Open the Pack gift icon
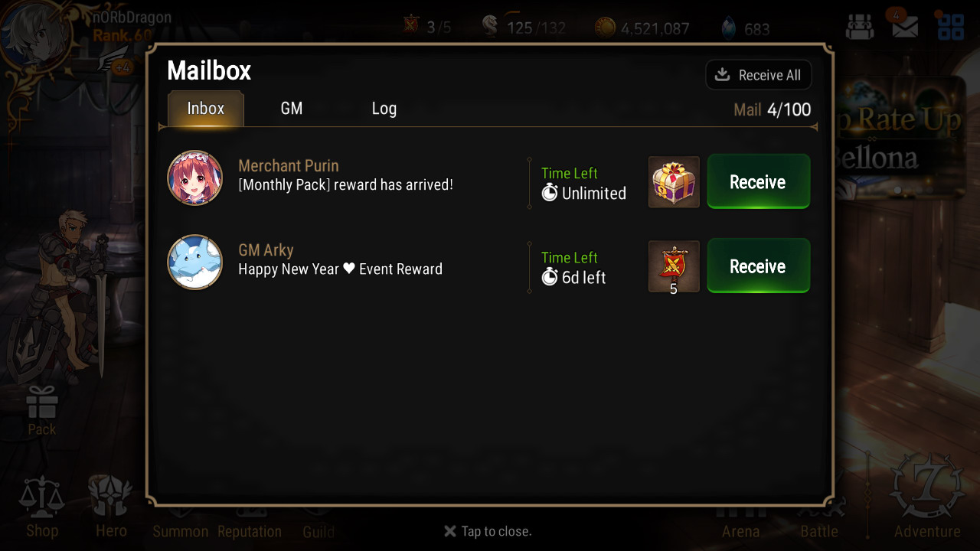The width and height of the screenshot is (980, 551). tap(42, 410)
